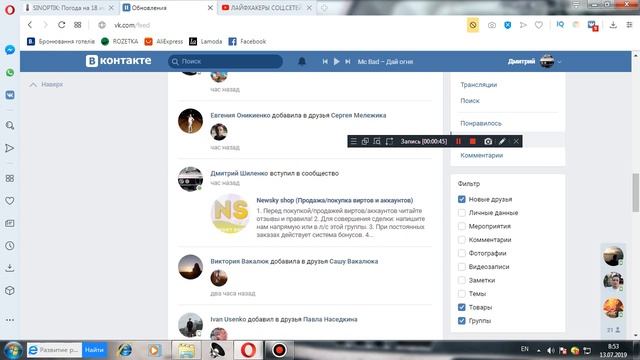Open downloads icon in Opera sidebar

click(10, 268)
